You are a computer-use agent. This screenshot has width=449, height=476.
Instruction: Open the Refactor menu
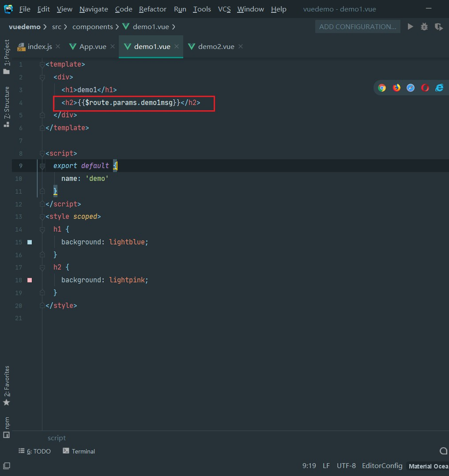tap(152, 9)
